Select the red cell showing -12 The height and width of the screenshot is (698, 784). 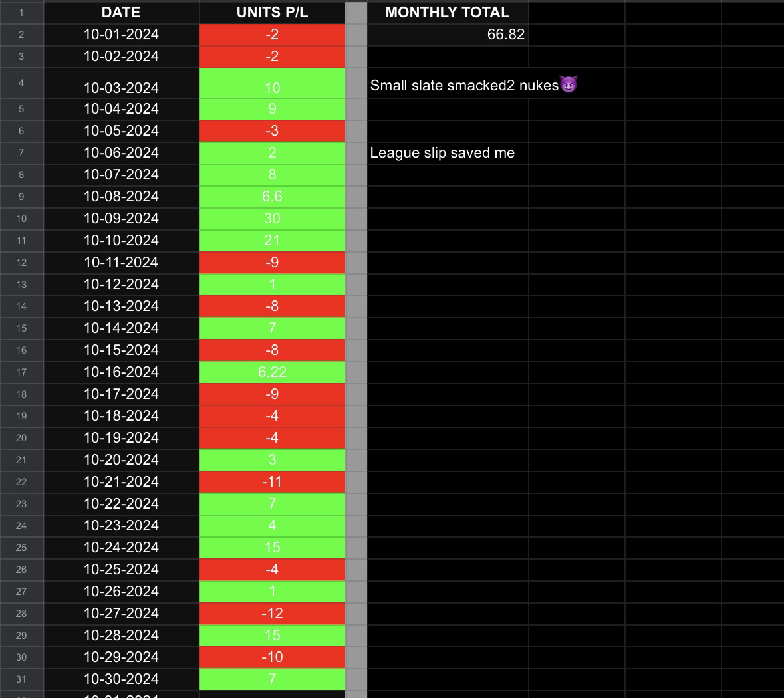pyautogui.click(x=272, y=613)
